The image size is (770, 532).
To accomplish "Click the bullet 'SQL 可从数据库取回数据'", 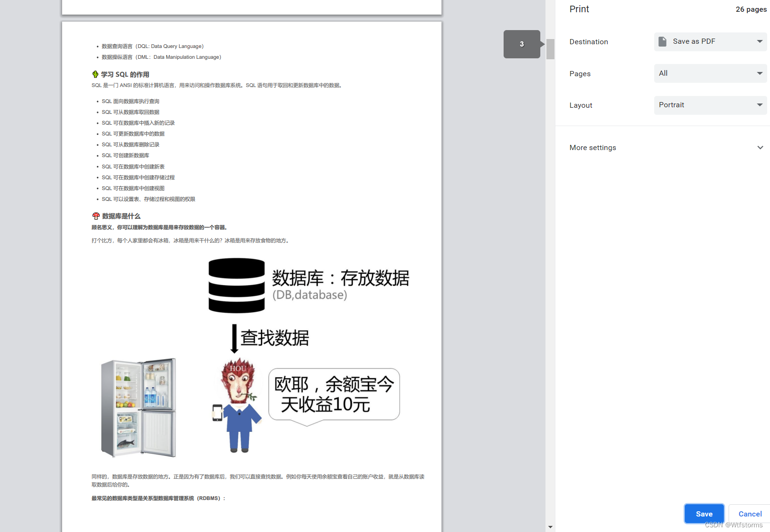I will 130,112.
